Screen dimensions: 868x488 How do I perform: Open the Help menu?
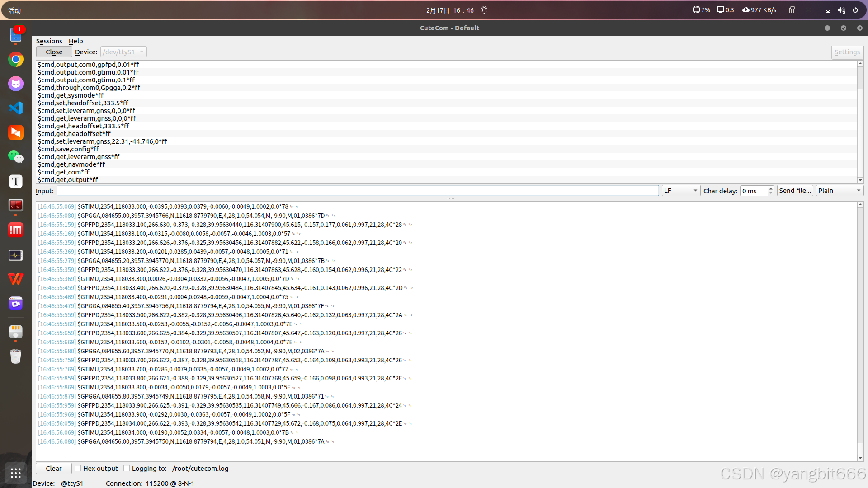(x=75, y=41)
